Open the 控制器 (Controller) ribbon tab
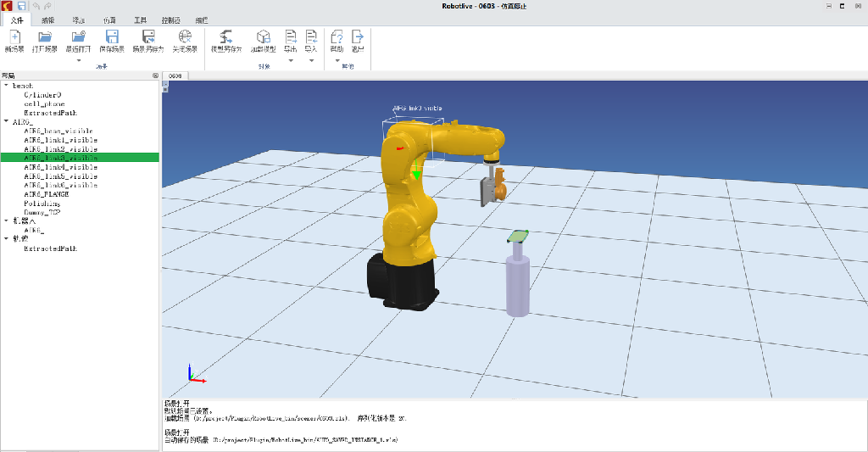Screen dimensions: 868x452 (170, 20)
